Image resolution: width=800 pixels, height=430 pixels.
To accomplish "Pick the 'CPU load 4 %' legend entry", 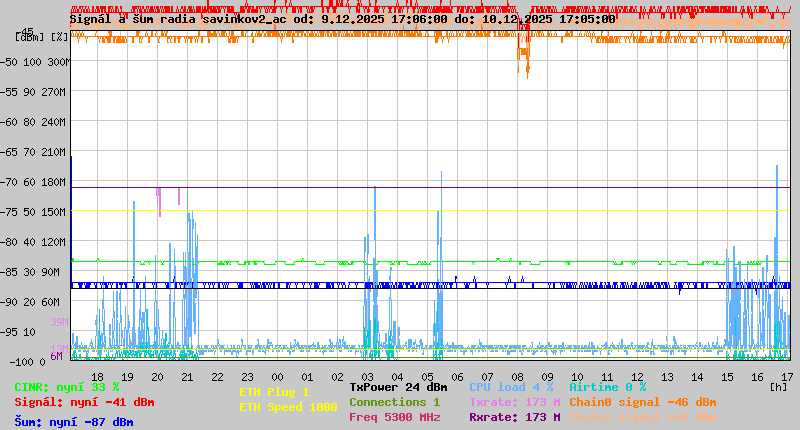I will pos(511,387).
